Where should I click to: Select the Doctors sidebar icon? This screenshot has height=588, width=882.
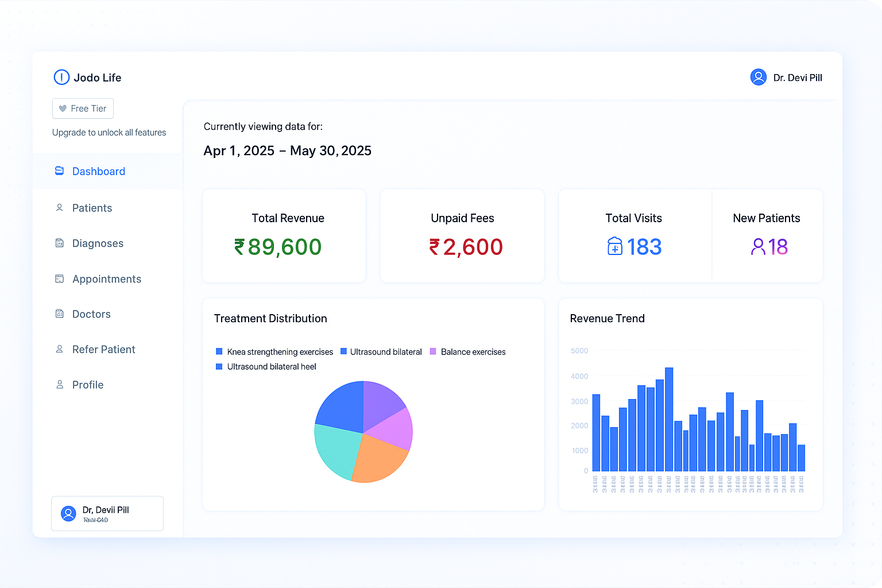(60, 314)
